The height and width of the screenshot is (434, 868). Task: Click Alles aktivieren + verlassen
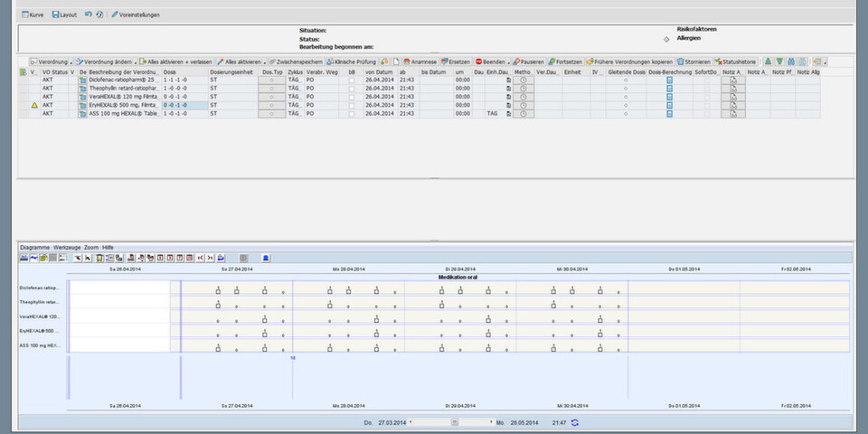point(176,62)
